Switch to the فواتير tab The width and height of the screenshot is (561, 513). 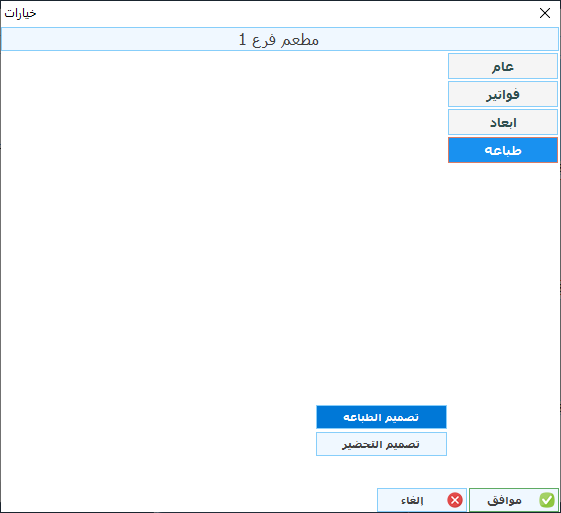pyautogui.click(x=503, y=94)
